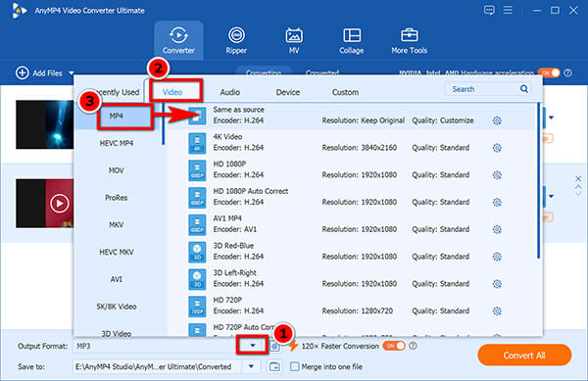The height and width of the screenshot is (381, 588).
Task: Select HEVC MKV format category
Action: (x=117, y=252)
